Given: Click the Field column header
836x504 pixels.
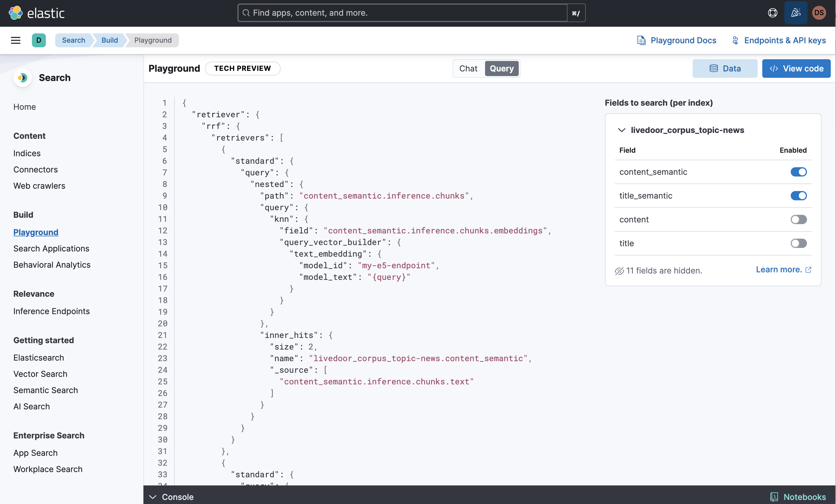Looking at the screenshot, I should [627, 150].
